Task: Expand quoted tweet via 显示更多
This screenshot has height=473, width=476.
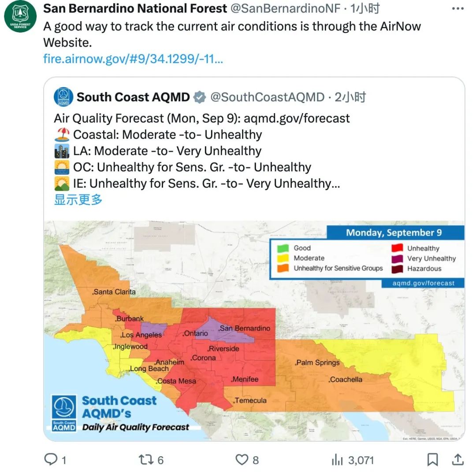Action: pos(78,200)
